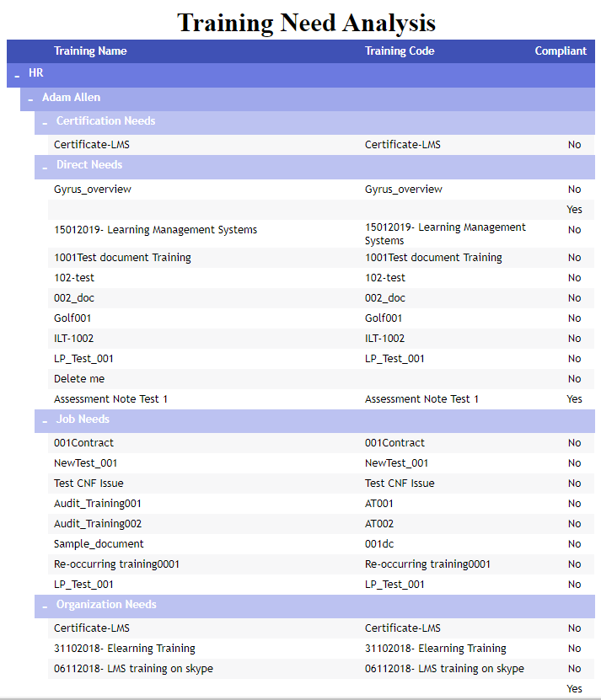Collapse the Job Needs group
This screenshot has height=700, width=601.
pos(45,421)
